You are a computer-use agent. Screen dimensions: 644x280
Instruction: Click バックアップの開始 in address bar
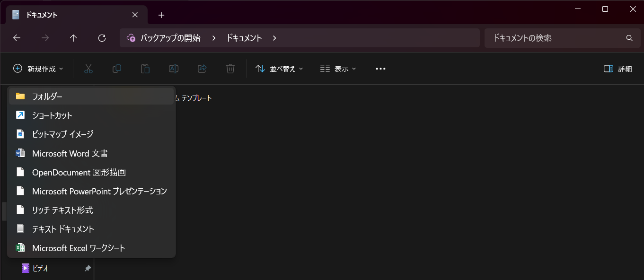[x=170, y=38]
